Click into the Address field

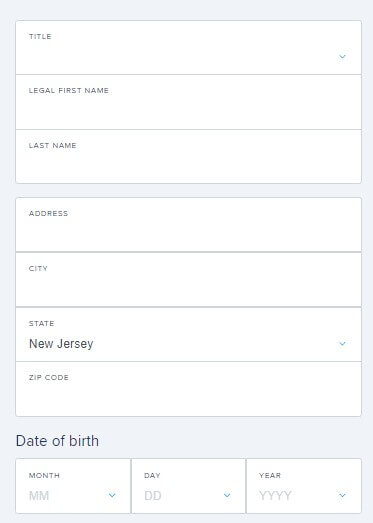[x=189, y=224]
